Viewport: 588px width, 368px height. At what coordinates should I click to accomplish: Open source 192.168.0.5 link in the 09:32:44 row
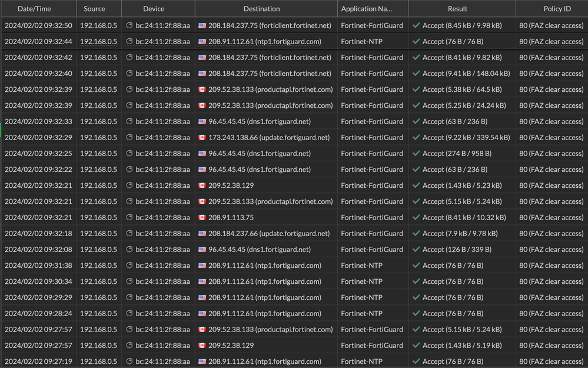coord(99,42)
